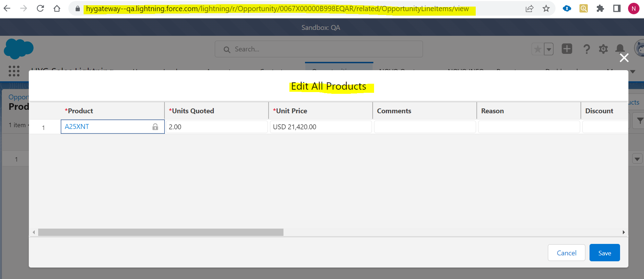Open the global actions plus menu

[x=567, y=49]
